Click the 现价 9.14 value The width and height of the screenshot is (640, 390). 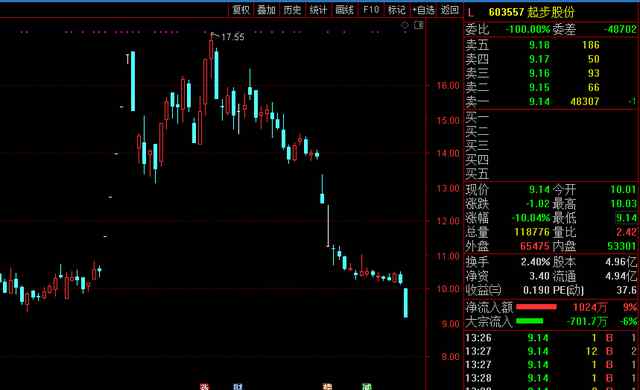539,190
